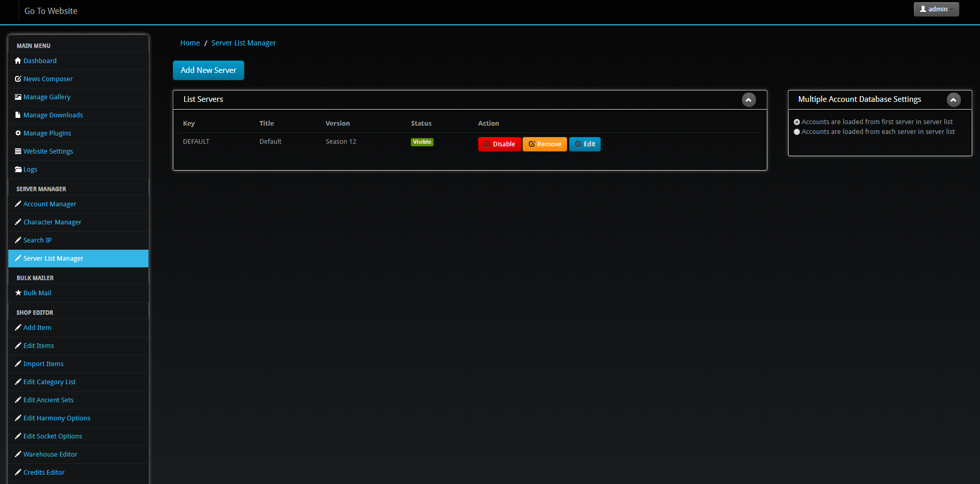Click the Manage Downloads file icon
This screenshot has width=980, height=484.
18,115
